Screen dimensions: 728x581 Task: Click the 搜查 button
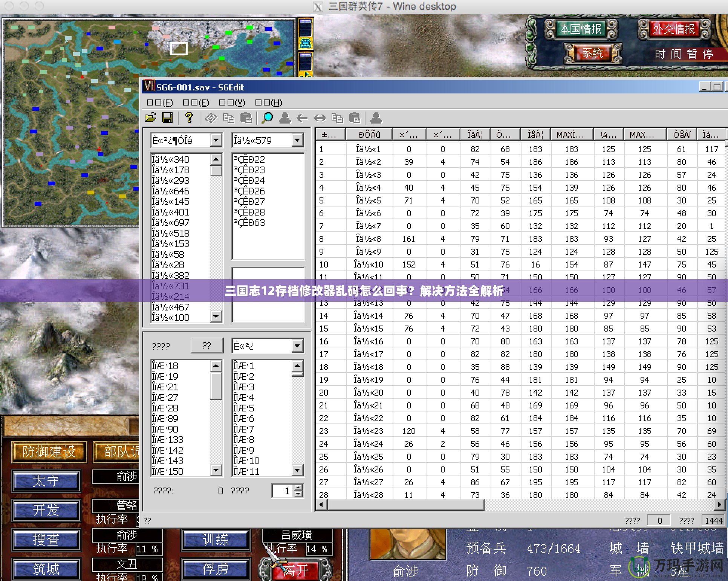pos(46,539)
